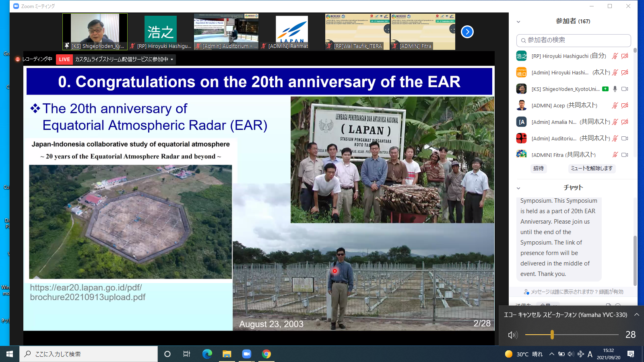Collapse the Yamaha YVC-330 device chevron

(637, 315)
